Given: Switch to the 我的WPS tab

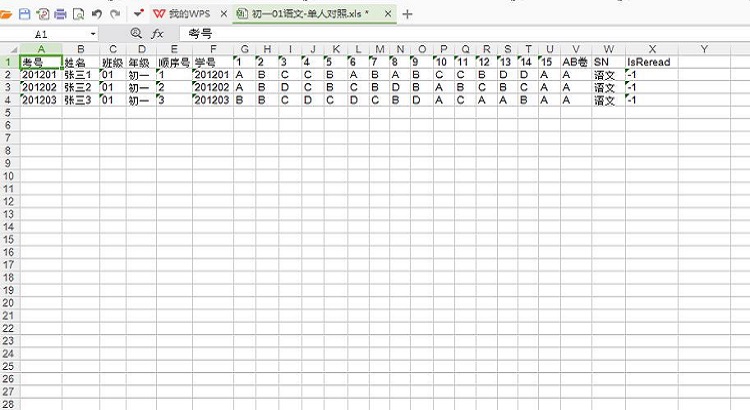Looking at the screenshot, I should [184, 14].
